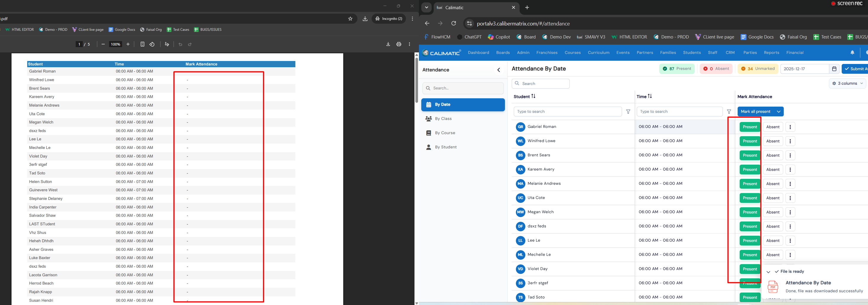This screenshot has width=868, height=305.
Task: Click the Student column filter funnel icon
Action: pos(628,112)
